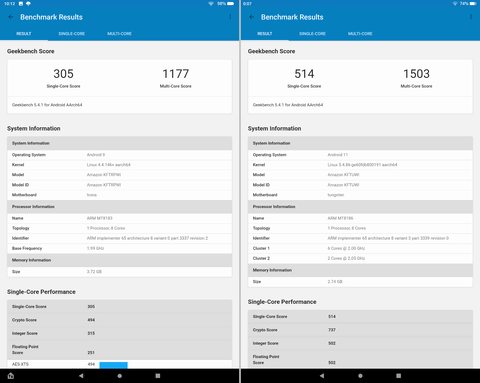Image resolution: width=480 pixels, height=383 pixels.
Task: Open overflow menu on right screen
Action: pos(471,17)
